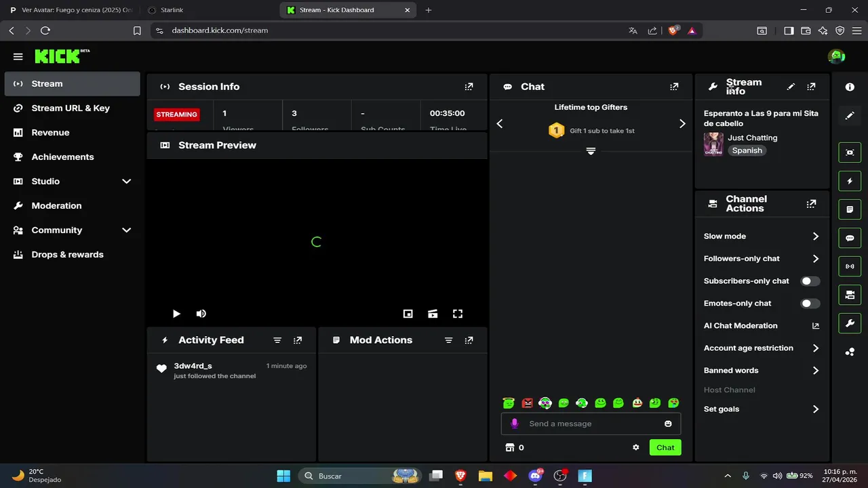This screenshot has height=488, width=868.
Task: Open Account age restriction options
Action: [x=762, y=348]
